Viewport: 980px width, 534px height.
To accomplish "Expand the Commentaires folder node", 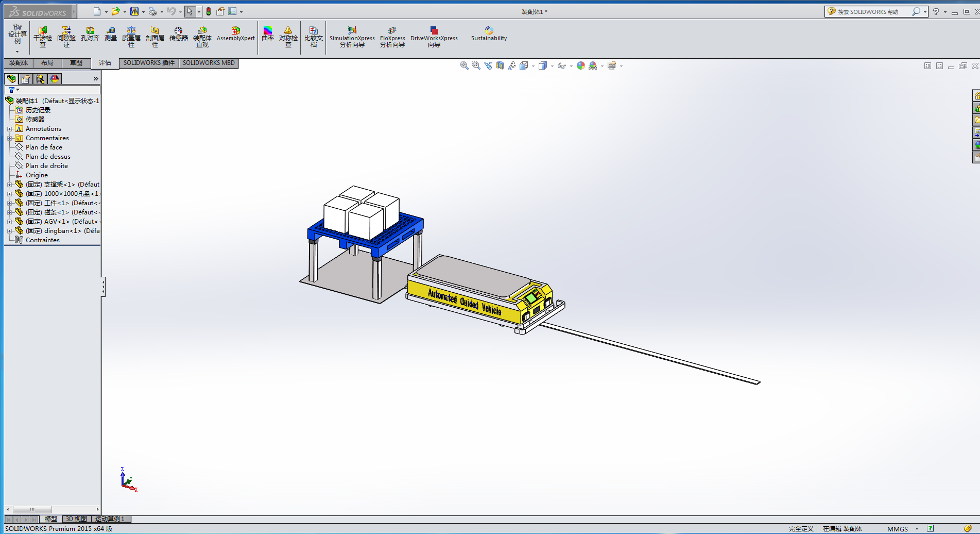I will (9, 138).
